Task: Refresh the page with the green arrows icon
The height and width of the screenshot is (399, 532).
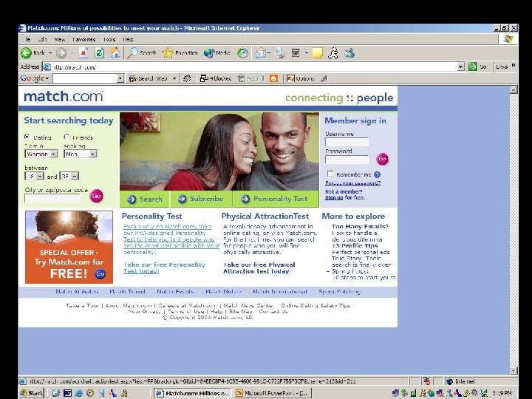Action: click(x=99, y=53)
